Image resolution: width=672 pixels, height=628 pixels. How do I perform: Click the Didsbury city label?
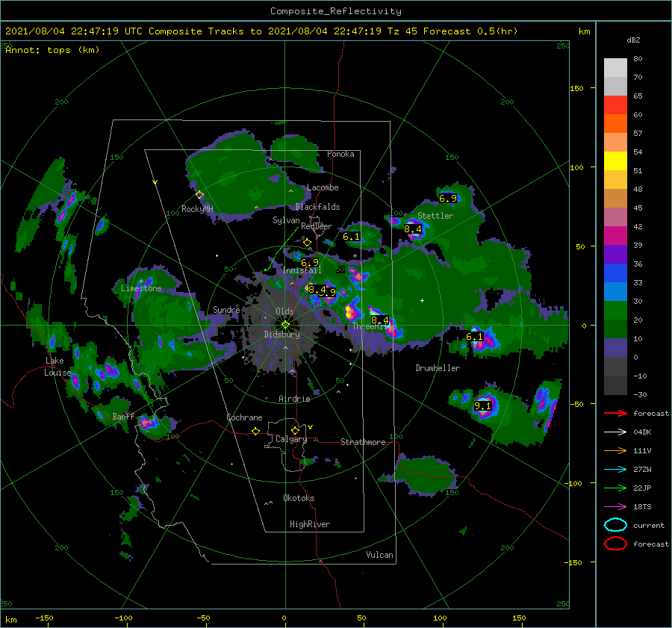(x=281, y=335)
